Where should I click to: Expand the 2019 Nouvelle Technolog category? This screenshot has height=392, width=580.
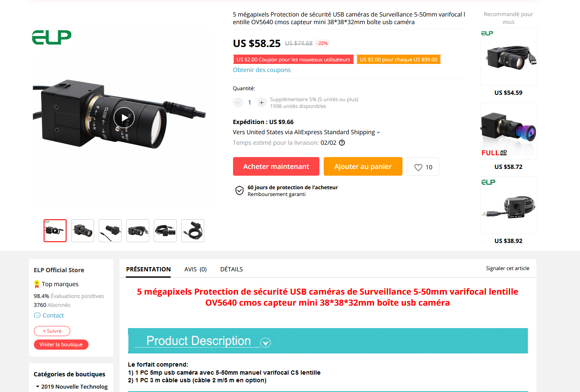point(38,386)
